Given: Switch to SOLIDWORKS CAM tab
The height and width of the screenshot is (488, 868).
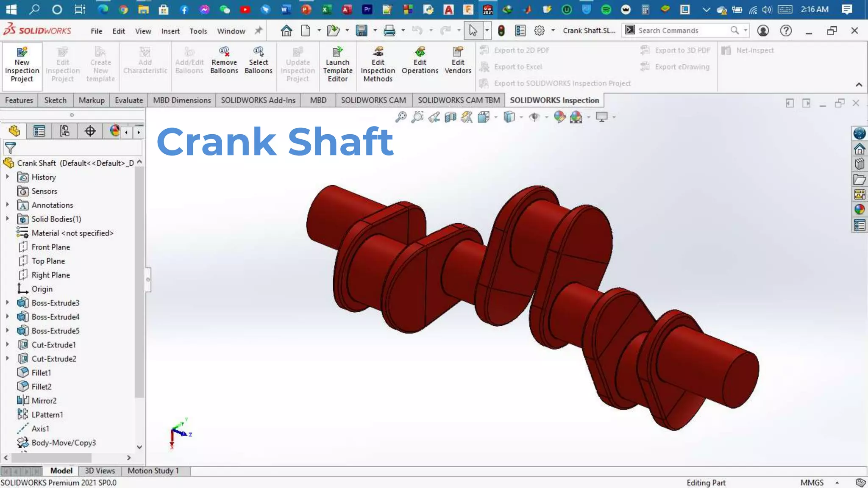Looking at the screenshot, I should point(373,100).
